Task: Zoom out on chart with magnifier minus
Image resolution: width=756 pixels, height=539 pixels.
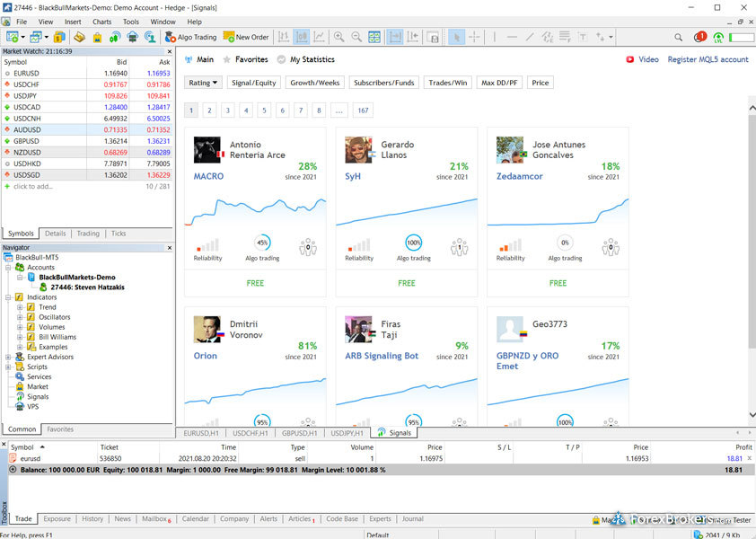Action: 356,37
